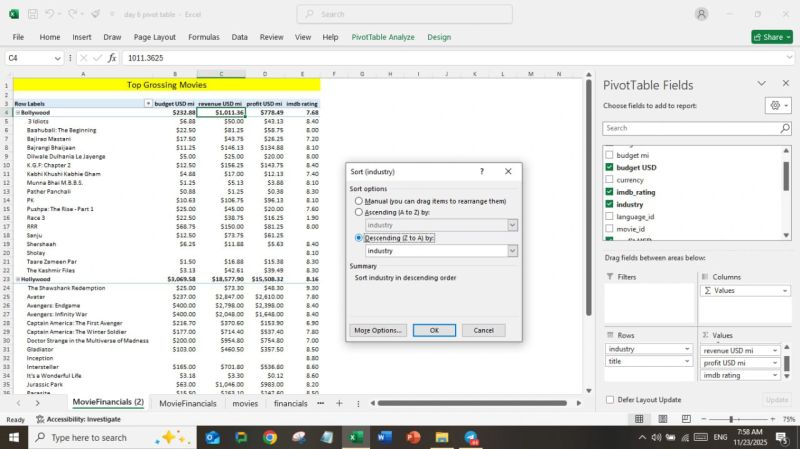Screen dimensions: 800x449
Task: Click the field search magnifier icon
Action: (x=785, y=128)
